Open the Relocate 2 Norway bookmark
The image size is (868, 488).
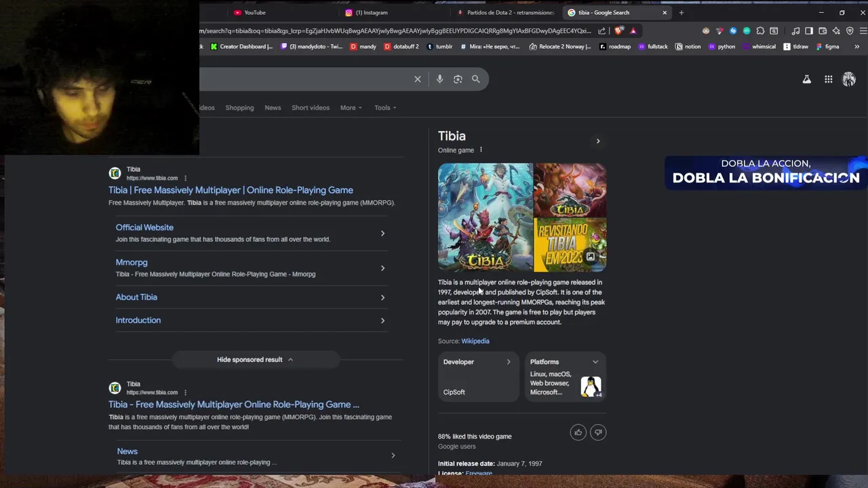[x=560, y=47]
